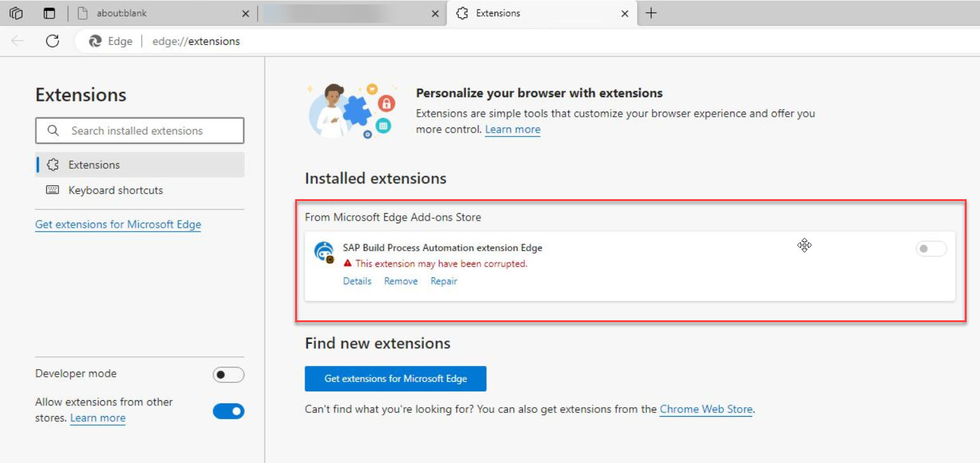Viewport: 980px width, 463px height.
Task: Open a new tab with plus button
Action: tap(651, 13)
